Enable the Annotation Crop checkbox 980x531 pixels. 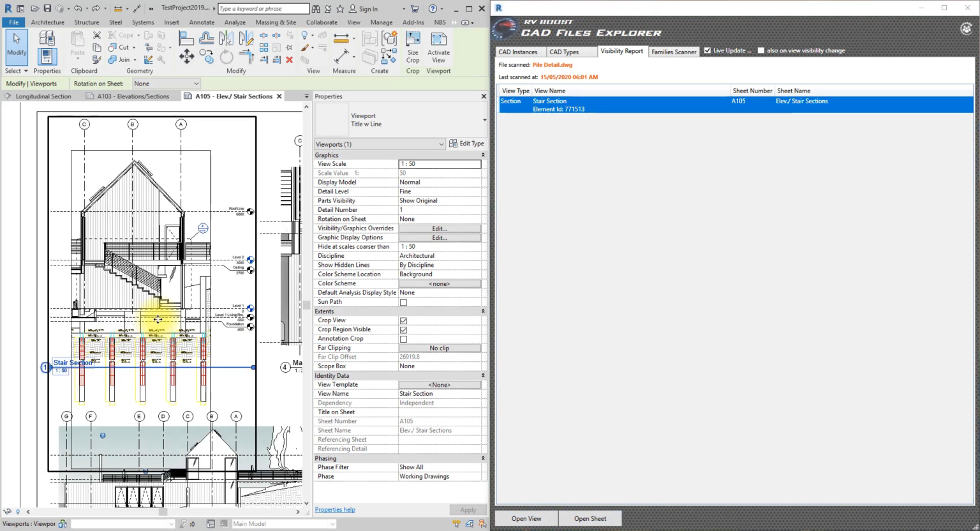point(403,340)
